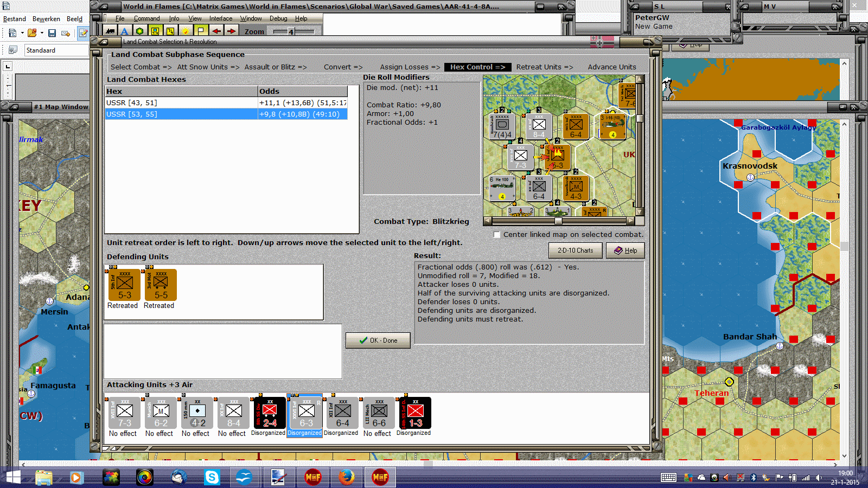Expand the new document dropdown arrow

pyautogui.click(x=22, y=33)
